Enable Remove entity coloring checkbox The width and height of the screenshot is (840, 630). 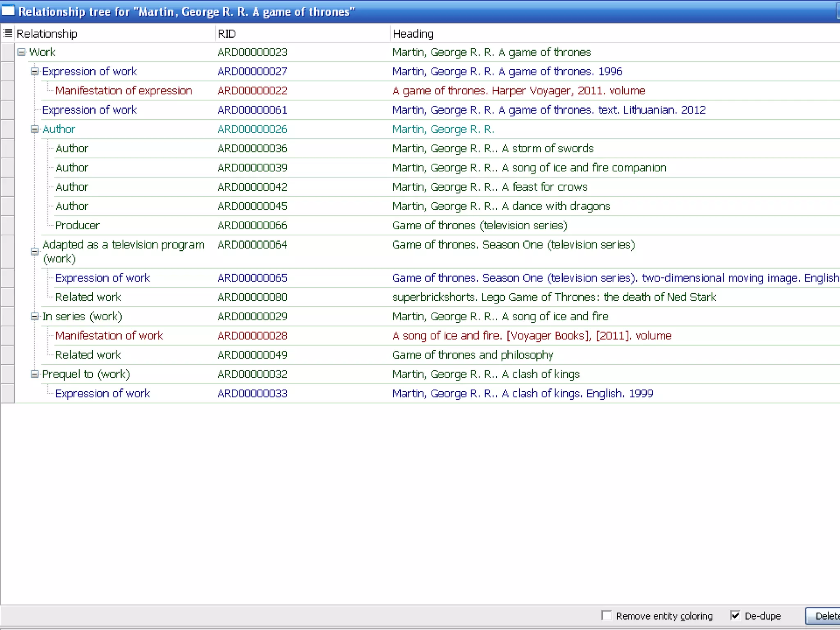607,616
